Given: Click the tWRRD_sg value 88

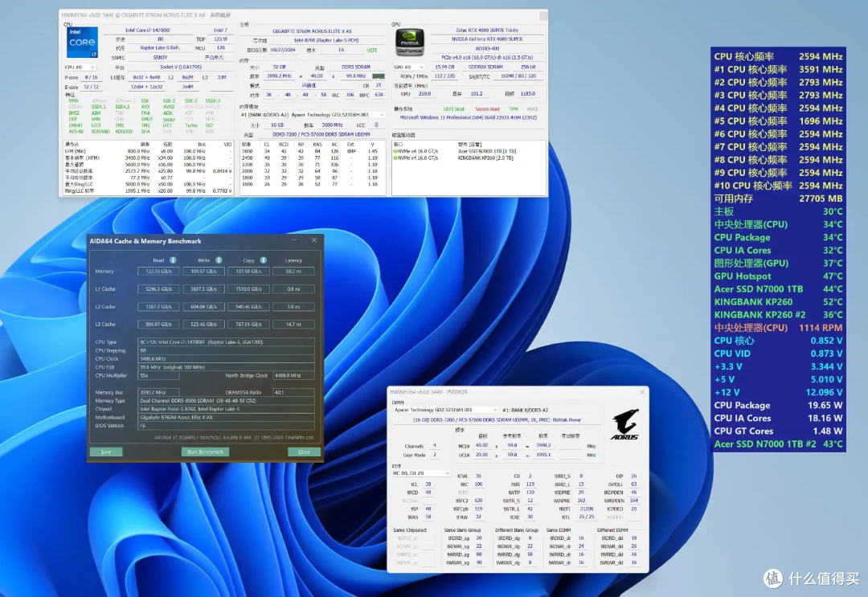Looking at the screenshot, I should (x=479, y=554).
